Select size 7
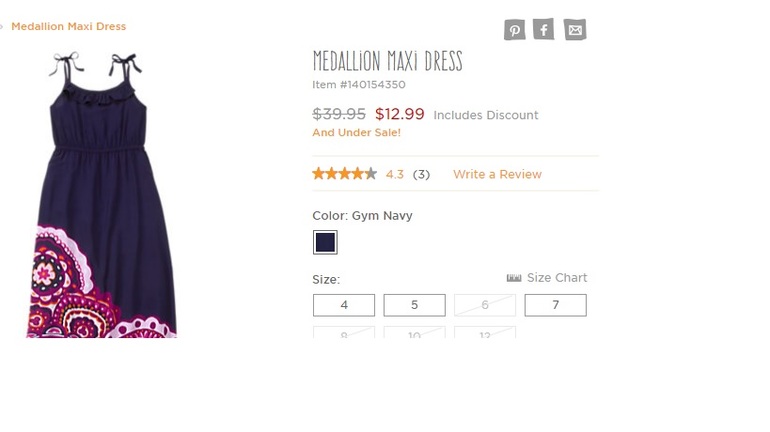This screenshot has height=432, width=770. coord(555,305)
